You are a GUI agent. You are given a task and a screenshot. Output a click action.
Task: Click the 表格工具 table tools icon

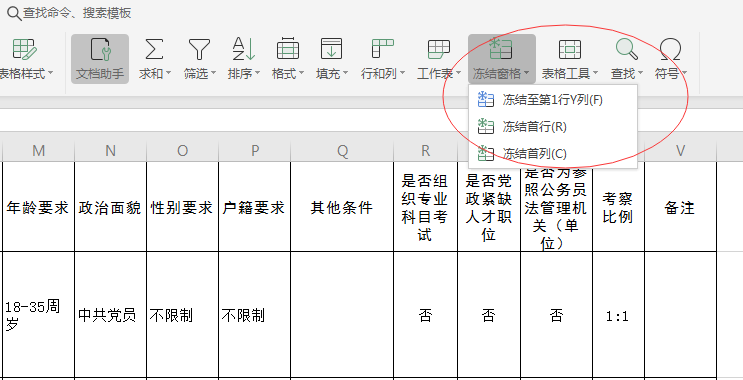[570, 49]
